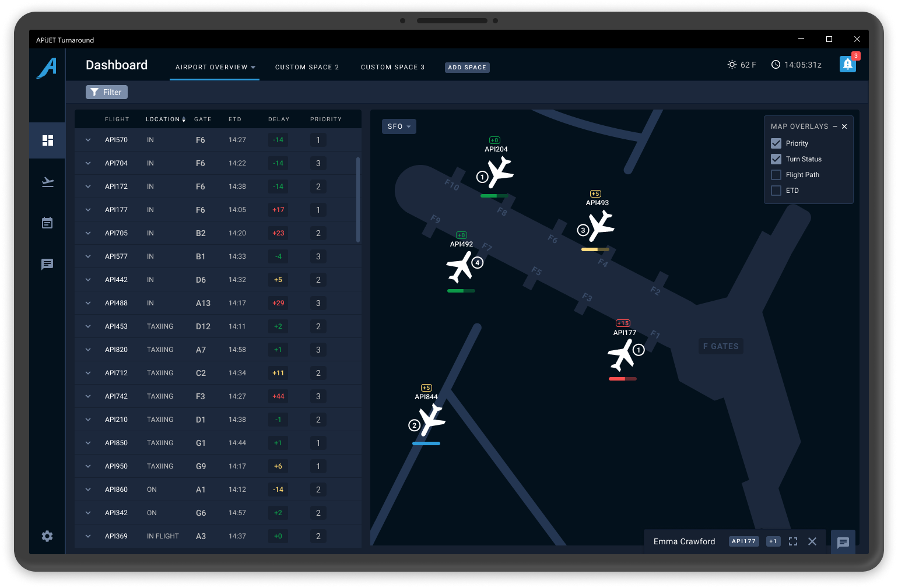The width and height of the screenshot is (898, 588).
Task: Expand Emma Crawford chat to fullscreen
Action: (793, 541)
